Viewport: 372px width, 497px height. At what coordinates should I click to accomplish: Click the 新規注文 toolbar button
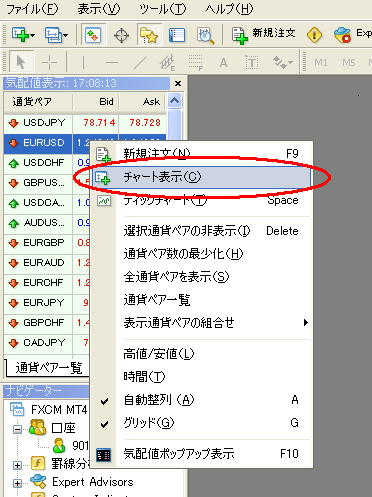coord(263,34)
